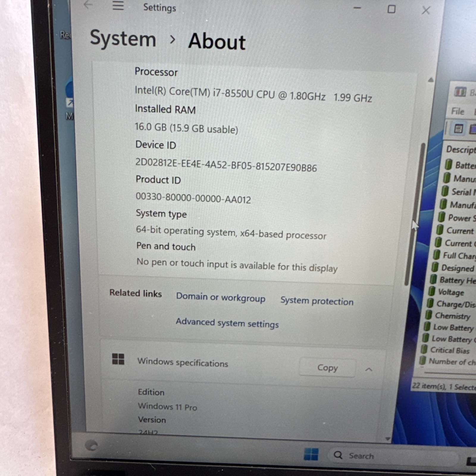Maximize the Settings window
The image size is (476, 476).
tap(392, 9)
